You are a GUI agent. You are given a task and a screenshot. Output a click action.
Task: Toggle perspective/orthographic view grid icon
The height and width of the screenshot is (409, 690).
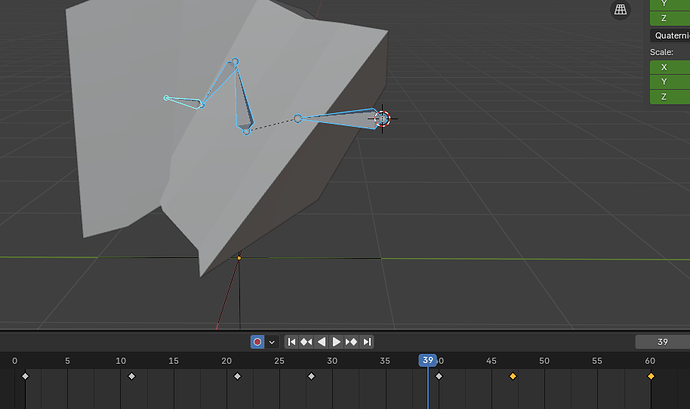click(x=620, y=9)
